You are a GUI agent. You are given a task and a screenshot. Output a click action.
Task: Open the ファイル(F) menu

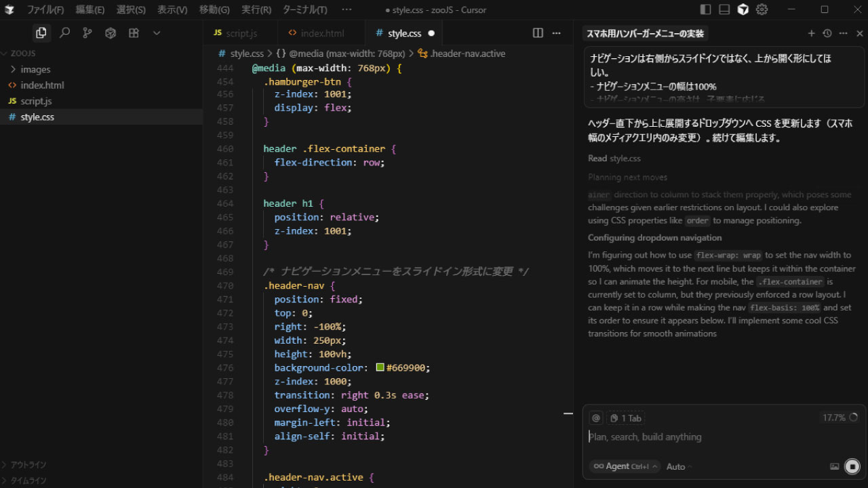tap(45, 10)
